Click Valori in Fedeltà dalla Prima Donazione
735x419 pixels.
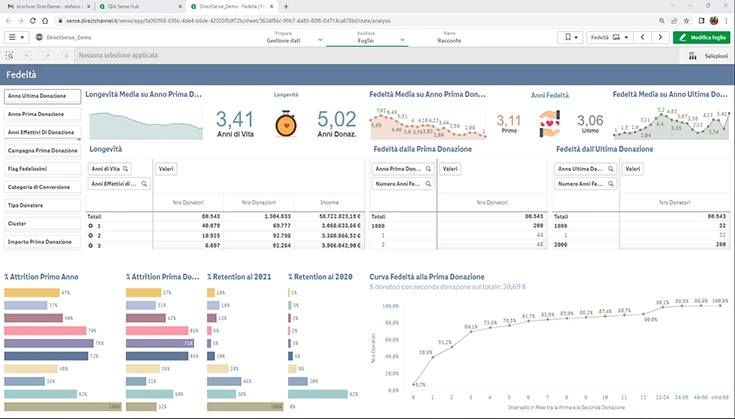click(x=450, y=169)
